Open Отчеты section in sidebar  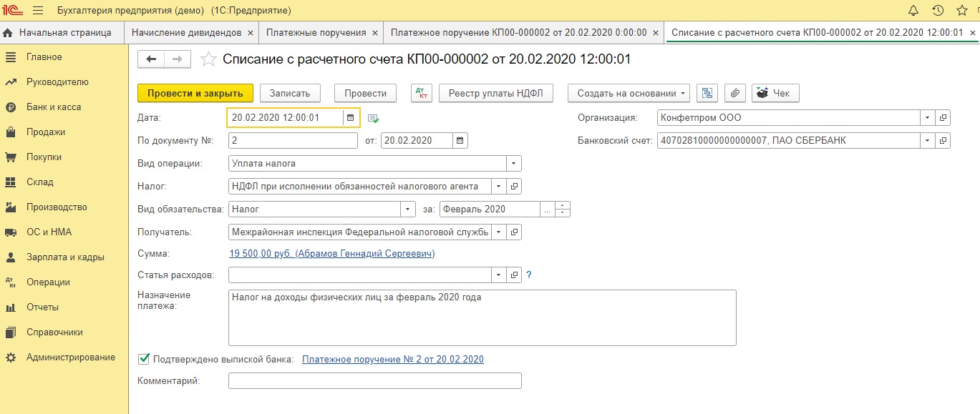[42, 307]
